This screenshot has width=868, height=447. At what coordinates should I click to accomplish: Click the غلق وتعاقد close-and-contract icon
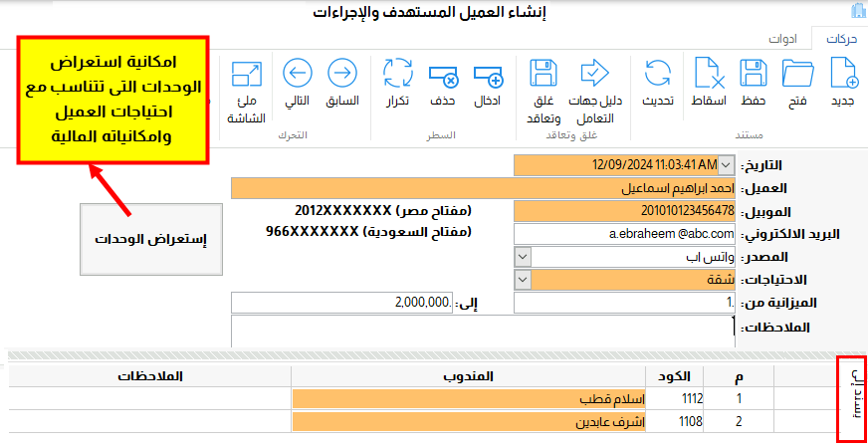[542, 75]
